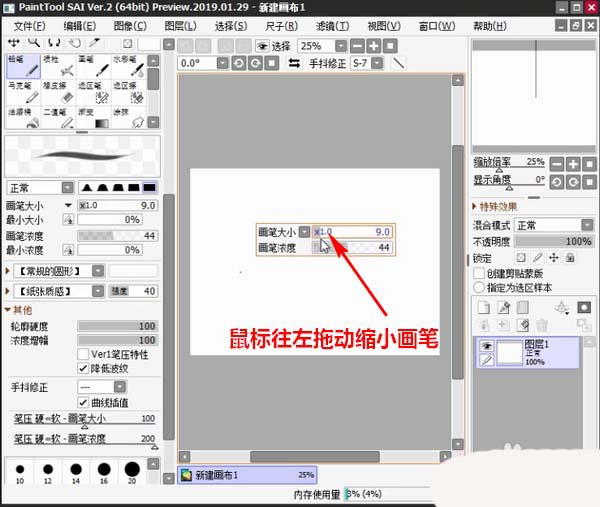
Task: Select the 喷枪 airbrush tool
Action: (58, 66)
